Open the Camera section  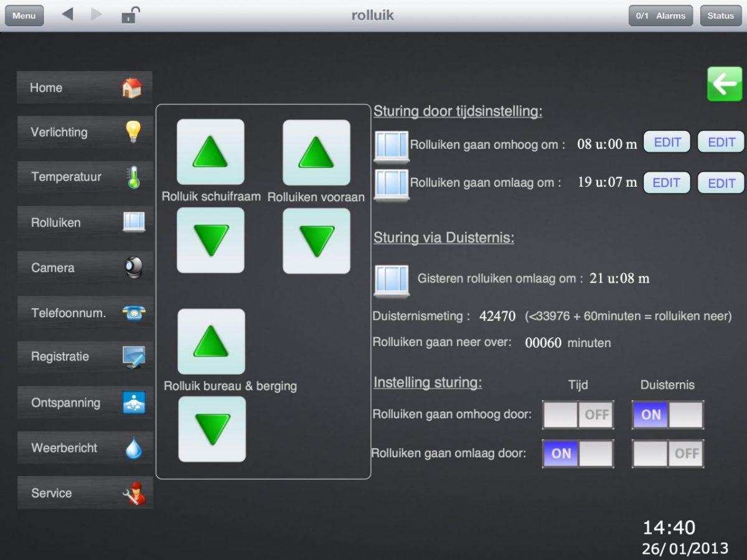point(85,268)
